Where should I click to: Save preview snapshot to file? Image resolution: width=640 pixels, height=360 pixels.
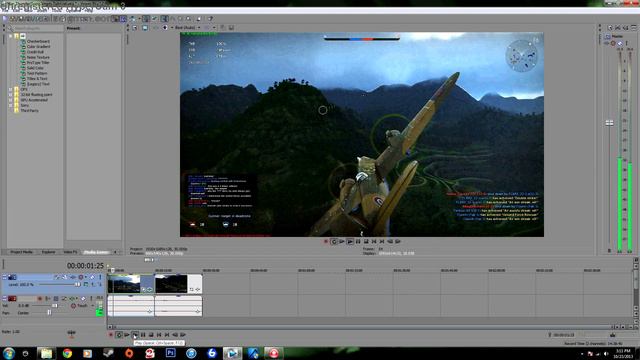click(x=231, y=28)
